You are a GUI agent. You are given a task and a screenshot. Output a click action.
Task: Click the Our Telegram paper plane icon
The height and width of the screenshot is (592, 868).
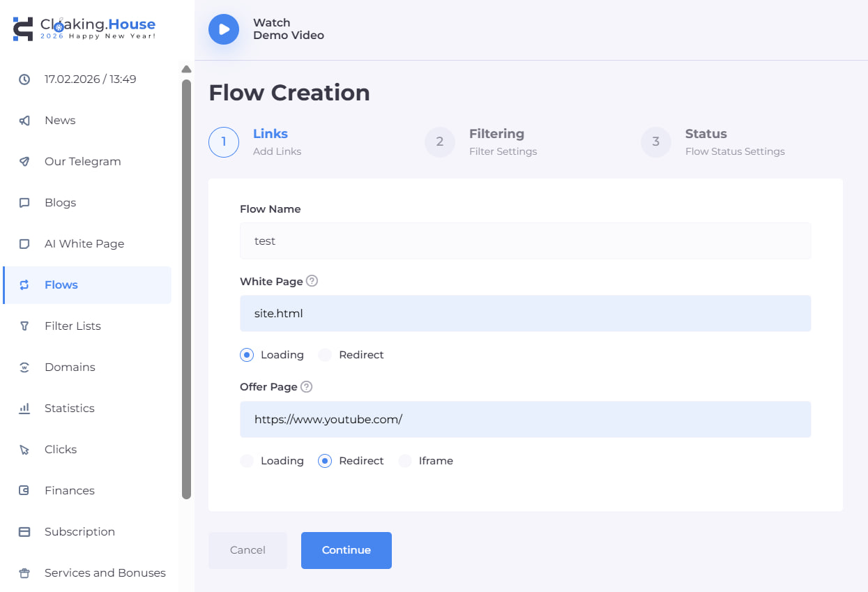coord(24,162)
